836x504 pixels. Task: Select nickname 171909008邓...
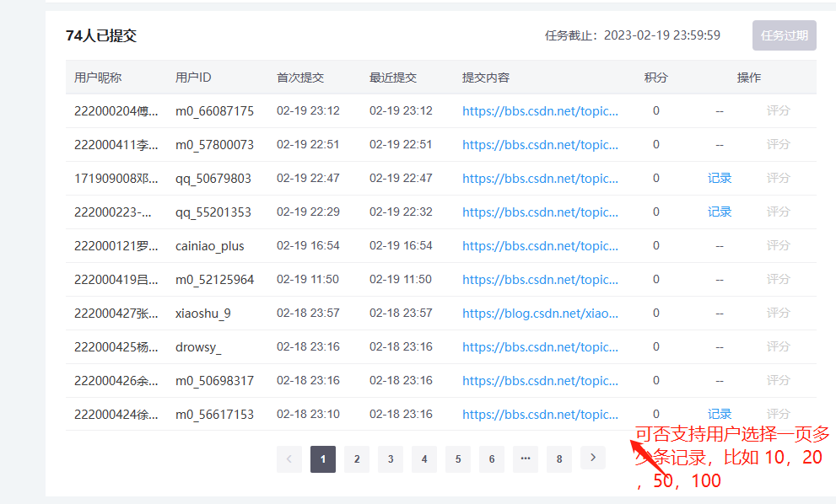tap(116, 179)
